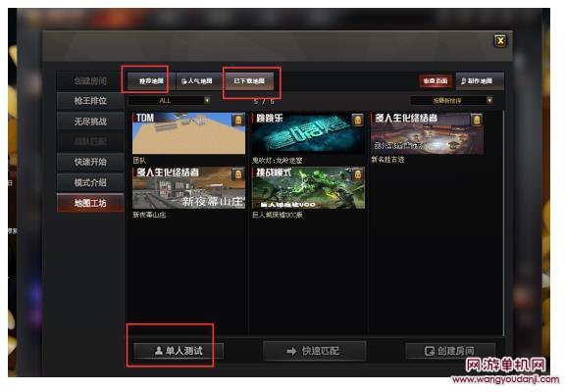565x392 pixels.
Task: Close the map workshop dialog with X
Action: (x=500, y=41)
